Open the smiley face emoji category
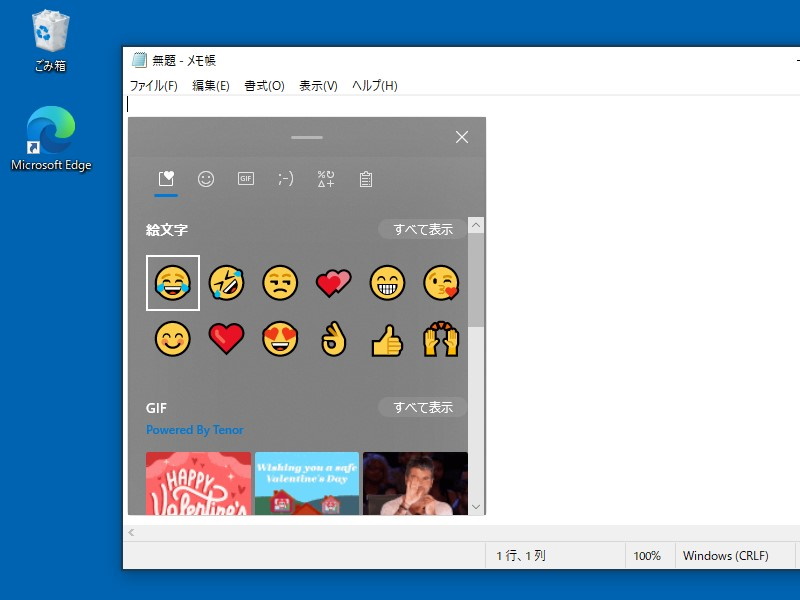The height and width of the screenshot is (600, 800). click(206, 178)
